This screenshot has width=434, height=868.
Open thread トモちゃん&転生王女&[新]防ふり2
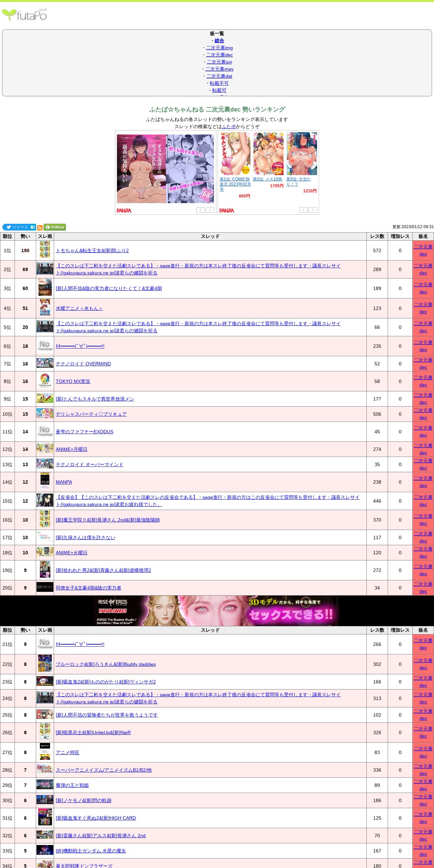92,250
